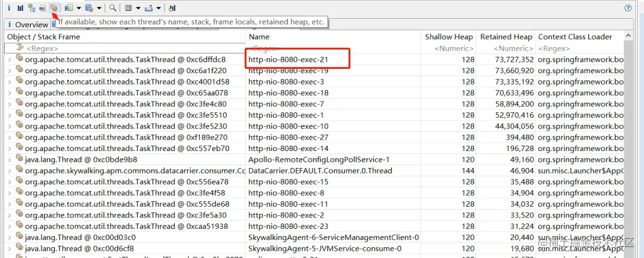The image size is (644, 258).
Task: Click thread icon of TaskThread @ 0xc3fe5a30
Action: pos(19,214)
